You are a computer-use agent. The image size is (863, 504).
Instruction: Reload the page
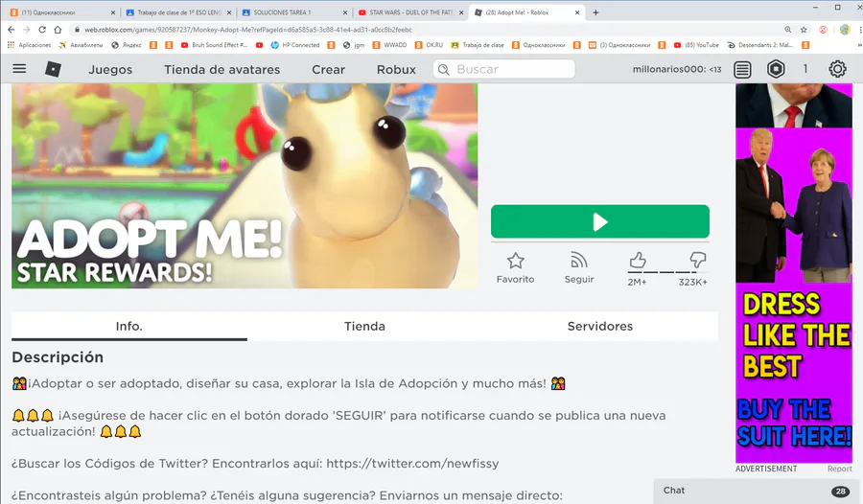42,30
